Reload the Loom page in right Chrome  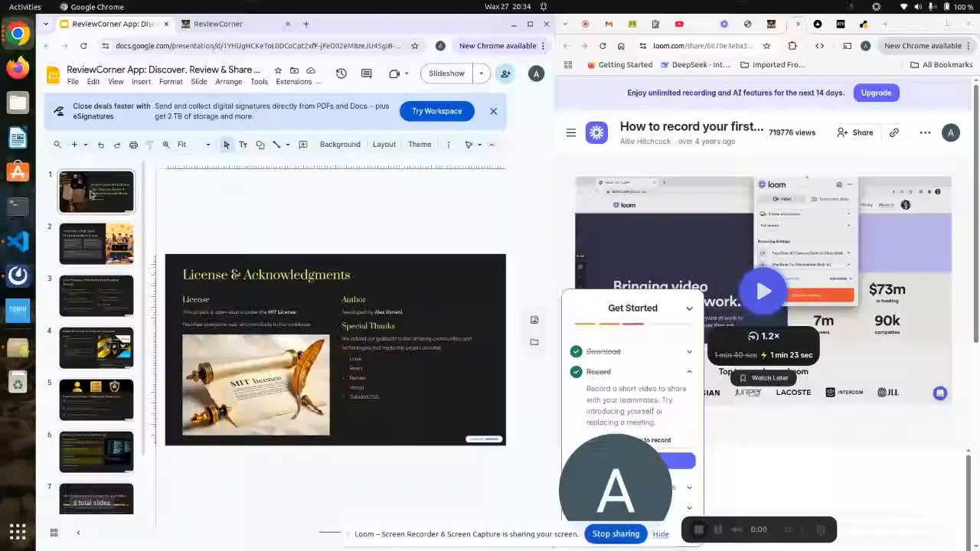[603, 46]
